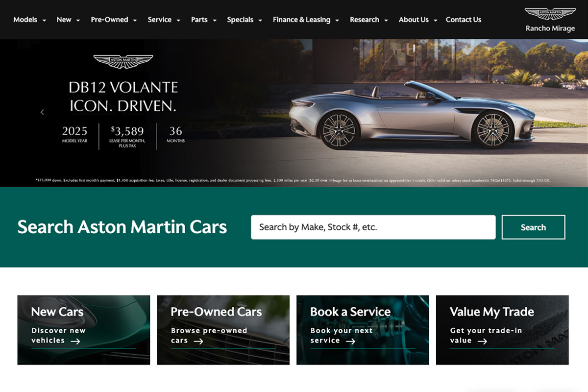
Task: Open the Value My Trade tile
Action: tap(502, 330)
